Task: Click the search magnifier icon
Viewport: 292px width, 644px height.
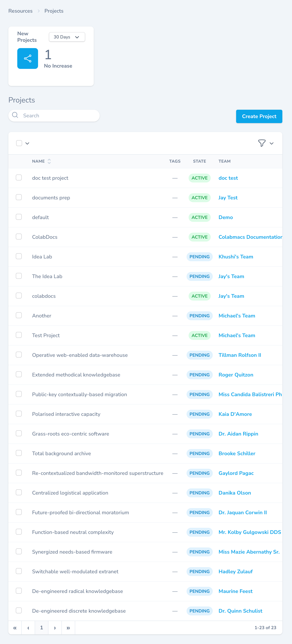Action: tap(15, 115)
